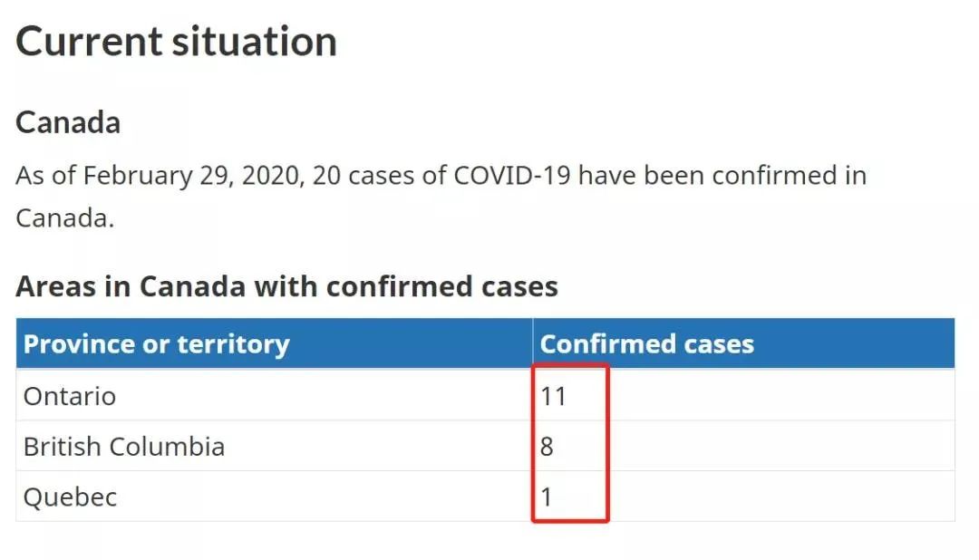Click the Current situation heading
Screen dimensions: 979x560
[176, 42]
